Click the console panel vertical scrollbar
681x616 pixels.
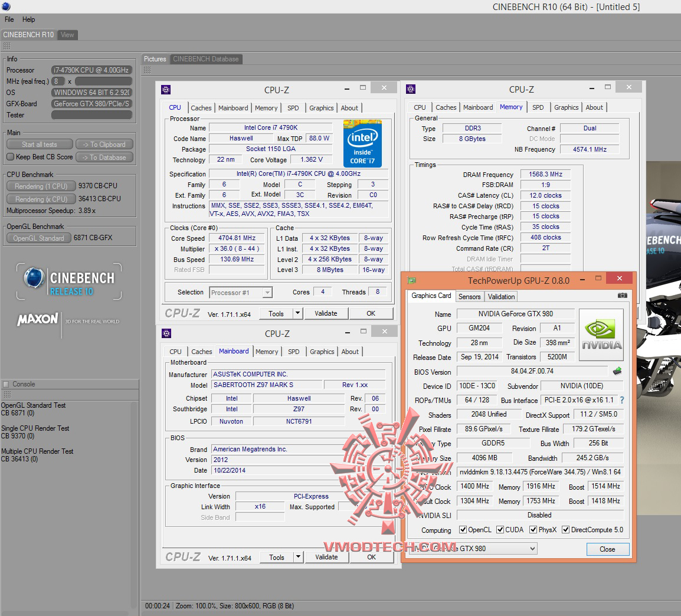point(134,506)
